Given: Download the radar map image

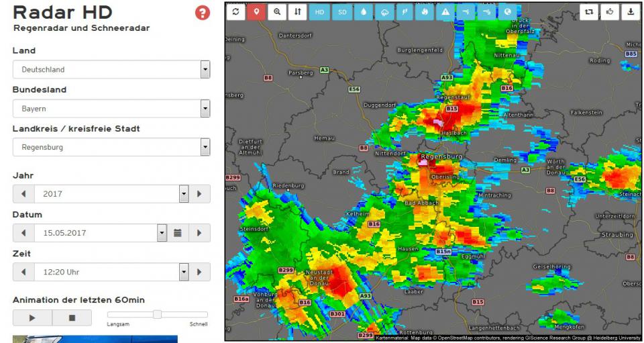Looking at the screenshot, I should pos(631,12).
